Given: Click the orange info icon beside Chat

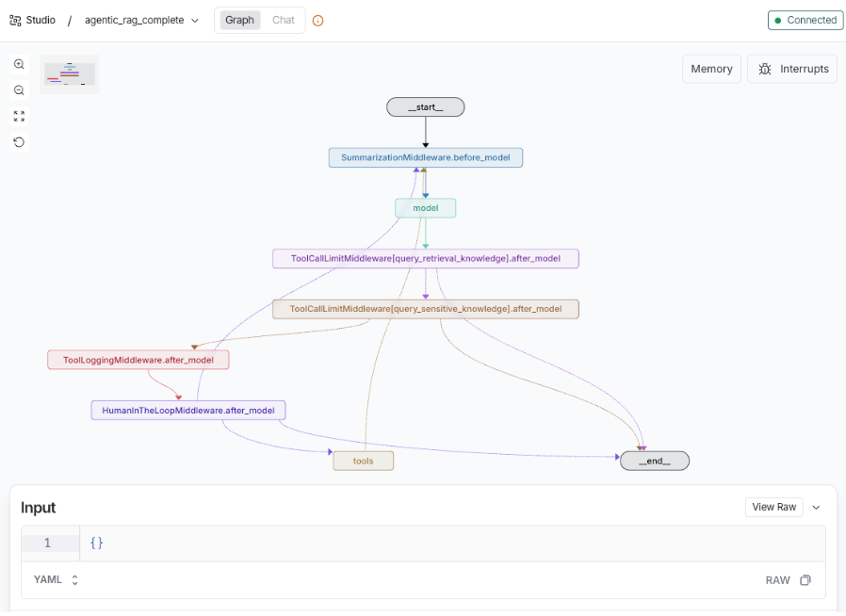Looking at the screenshot, I should pos(317,21).
